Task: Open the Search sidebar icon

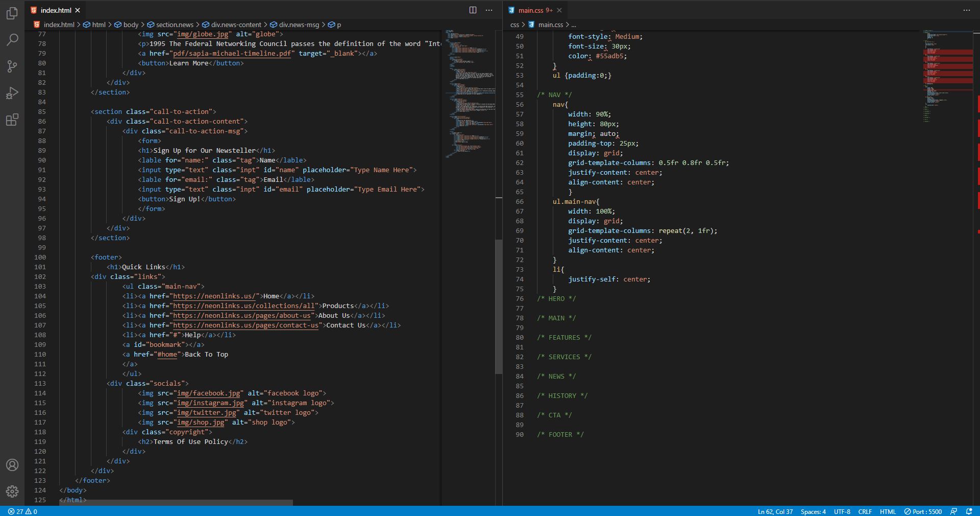Action: 12,40
